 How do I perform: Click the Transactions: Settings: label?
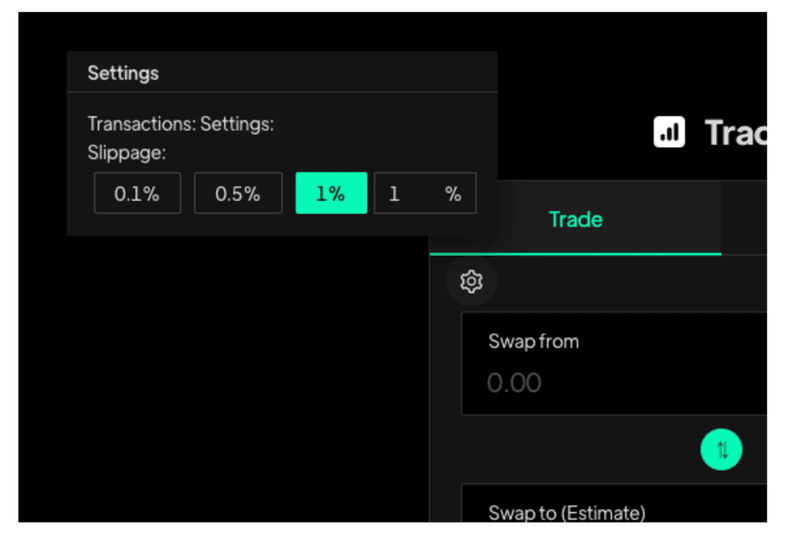[x=181, y=124]
